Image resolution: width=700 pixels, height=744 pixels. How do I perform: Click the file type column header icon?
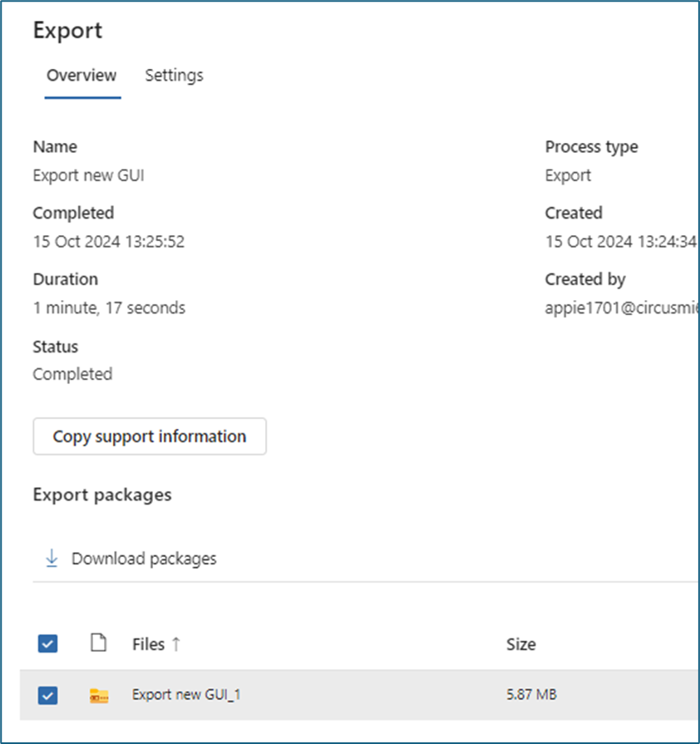click(99, 643)
